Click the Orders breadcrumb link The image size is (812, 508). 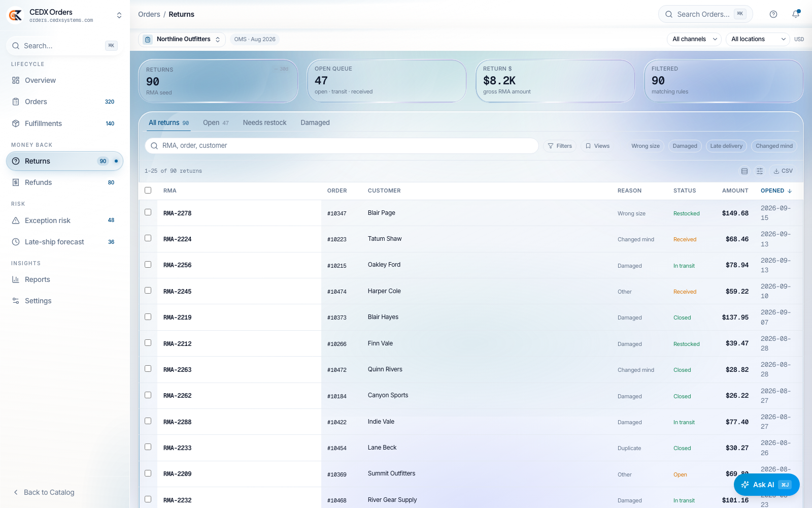coord(149,14)
